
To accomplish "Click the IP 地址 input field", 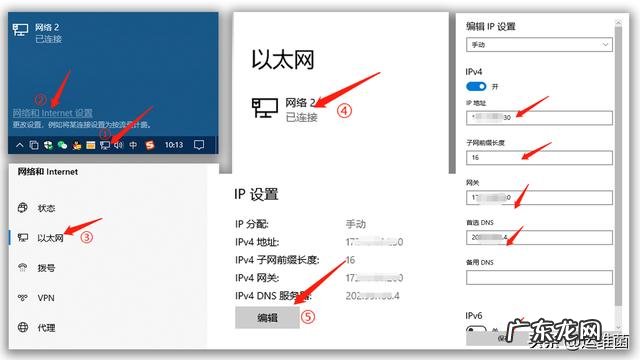I will point(539,118).
